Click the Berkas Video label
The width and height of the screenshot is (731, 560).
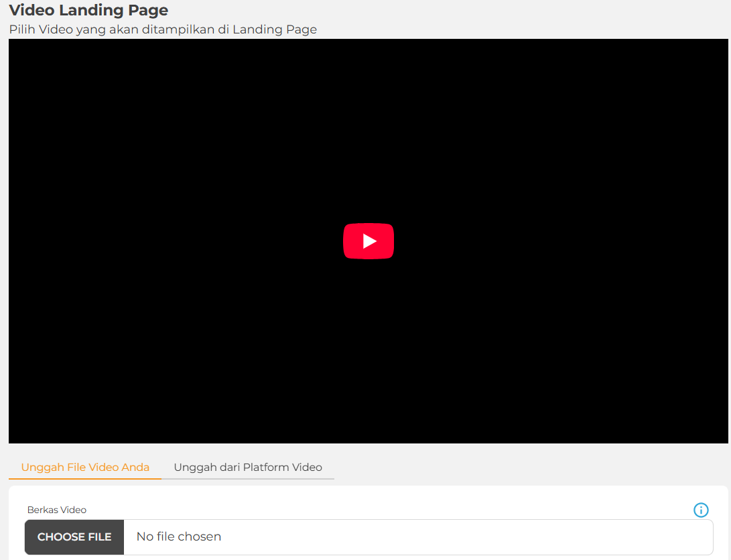tap(57, 510)
